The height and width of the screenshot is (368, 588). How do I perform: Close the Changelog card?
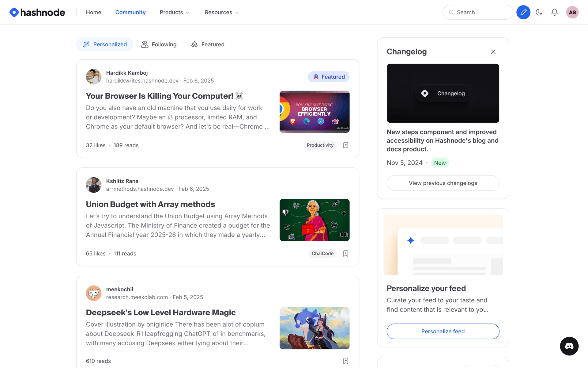(x=493, y=52)
